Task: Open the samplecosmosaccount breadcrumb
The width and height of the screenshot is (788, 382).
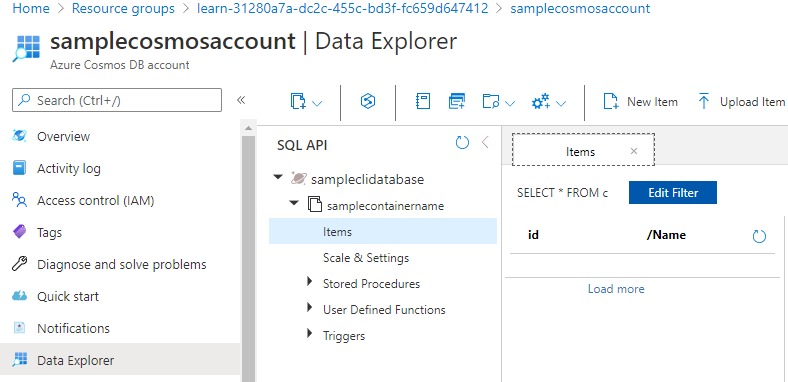Action: 580,9
